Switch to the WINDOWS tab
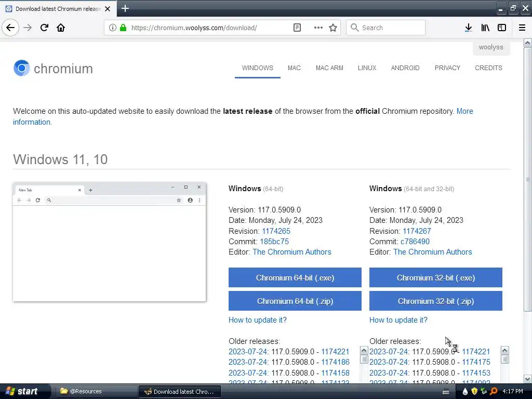The height and width of the screenshot is (399, 532). tap(258, 68)
